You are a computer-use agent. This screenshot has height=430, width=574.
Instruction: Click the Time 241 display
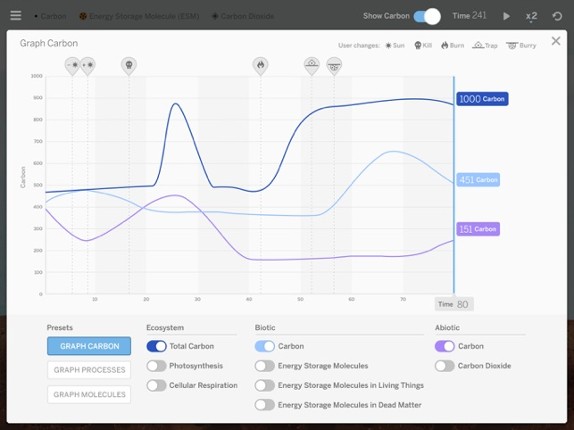click(x=469, y=16)
